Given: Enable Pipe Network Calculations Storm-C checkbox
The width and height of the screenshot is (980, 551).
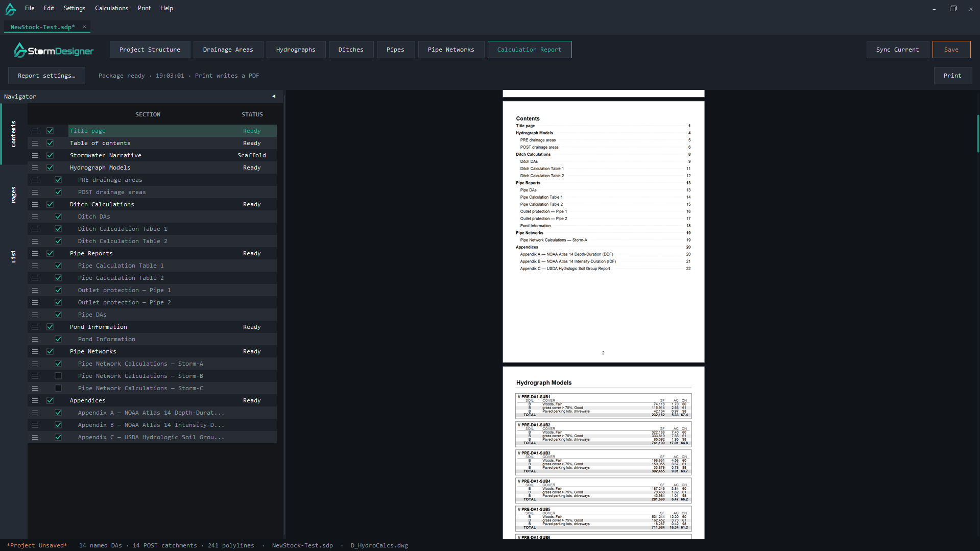Looking at the screenshot, I should pyautogui.click(x=58, y=388).
